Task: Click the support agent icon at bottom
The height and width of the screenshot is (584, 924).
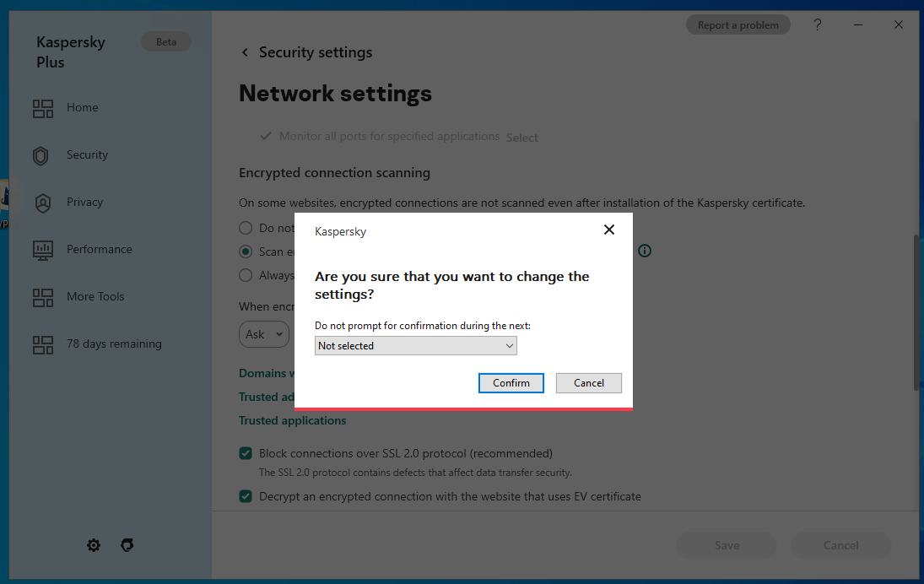Action: pyautogui.click(x=127, y=545)
